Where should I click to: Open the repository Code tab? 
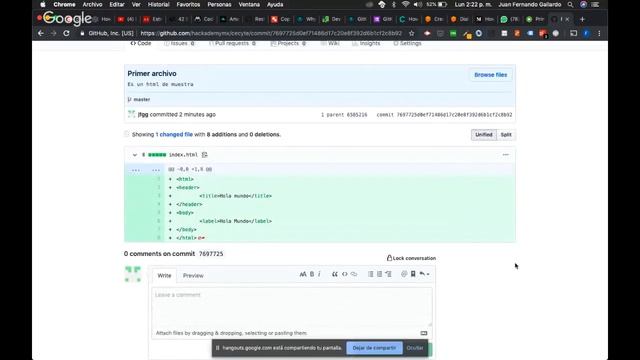coord(141,43)
